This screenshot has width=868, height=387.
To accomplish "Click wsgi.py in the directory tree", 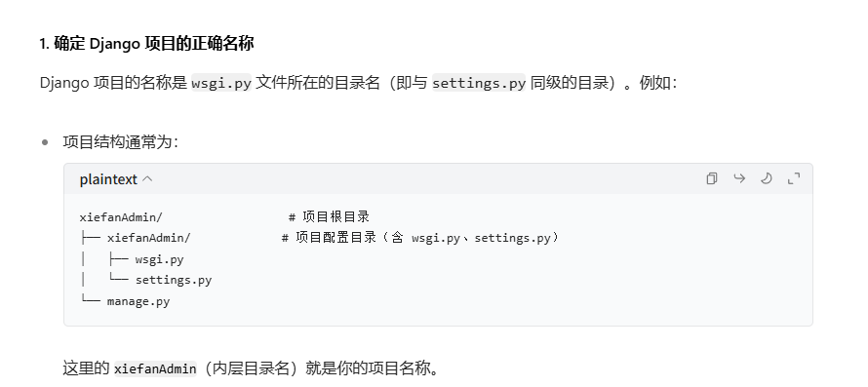I will (159, 259).
